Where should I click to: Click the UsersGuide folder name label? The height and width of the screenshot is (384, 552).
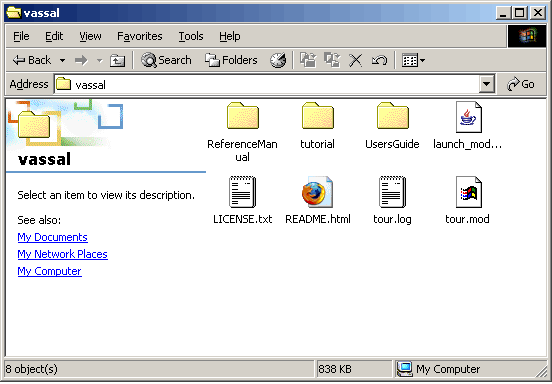(393, 144)
